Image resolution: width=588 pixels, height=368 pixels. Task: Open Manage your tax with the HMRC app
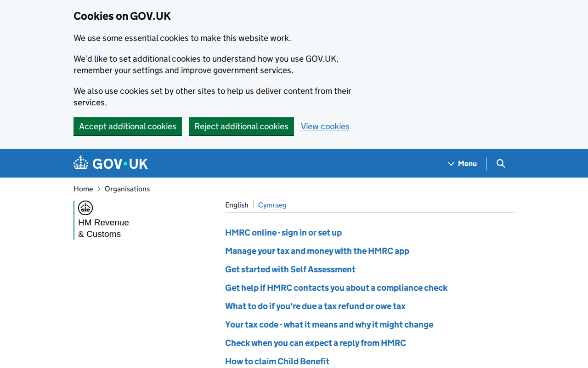317,251
